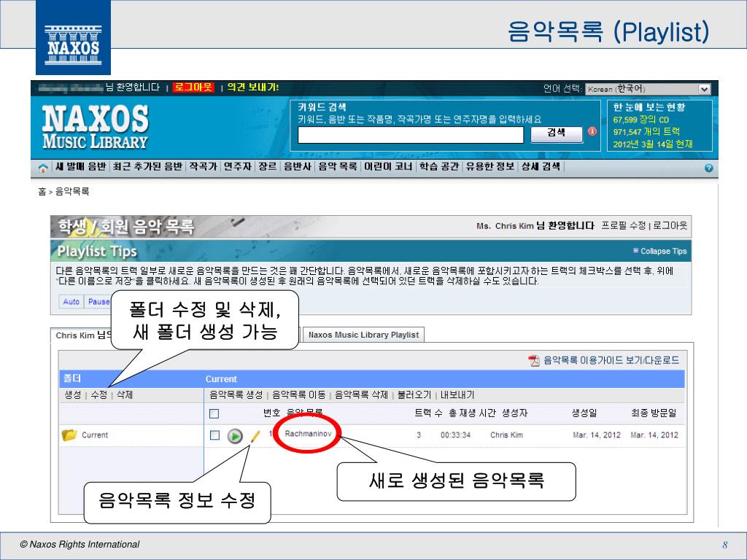Click 로그아웃 link beside 프로필 수정
The height and width of the screenshot is (560, 747).
(670, 226)
